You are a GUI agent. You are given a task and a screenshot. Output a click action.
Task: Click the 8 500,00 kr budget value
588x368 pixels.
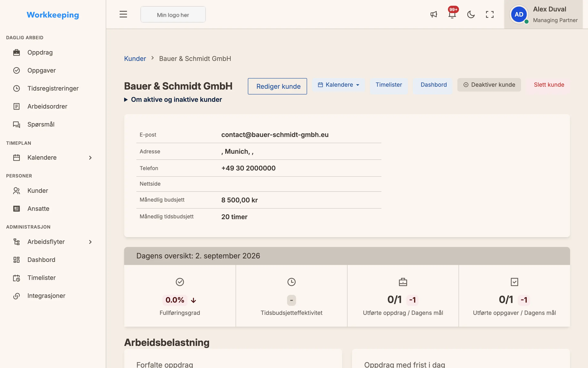click(x=239, y=200)
